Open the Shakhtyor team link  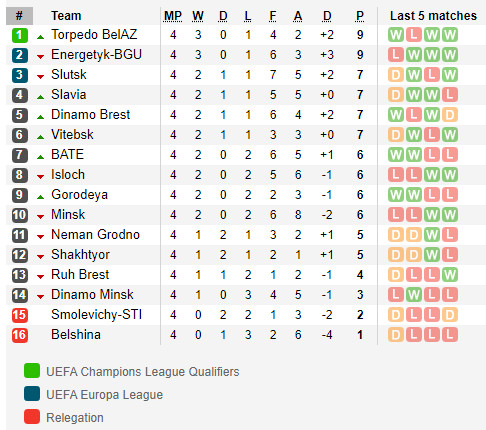pos(80,255)
